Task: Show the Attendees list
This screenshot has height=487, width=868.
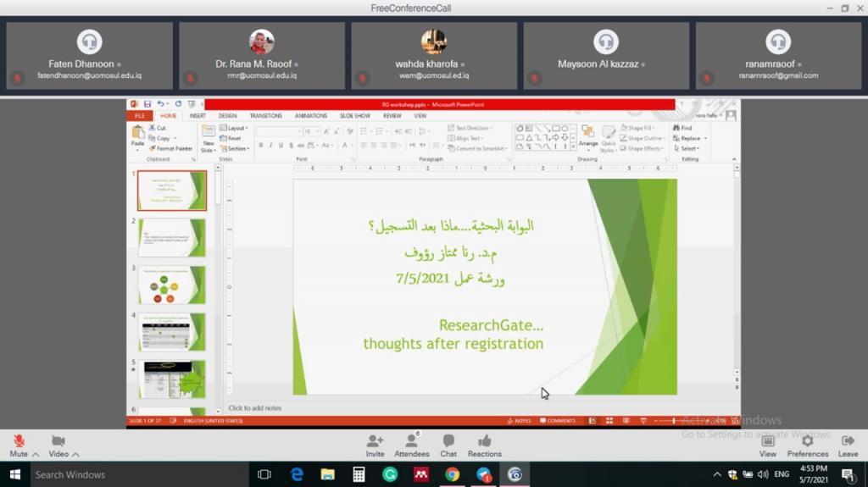Action: (x=412, y=441)
